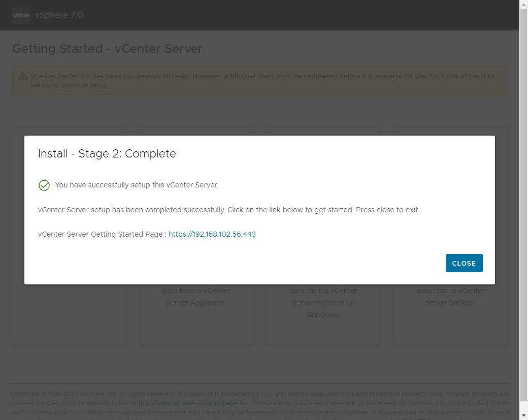Click the scrollbar down arrow

tap(523, 415)
